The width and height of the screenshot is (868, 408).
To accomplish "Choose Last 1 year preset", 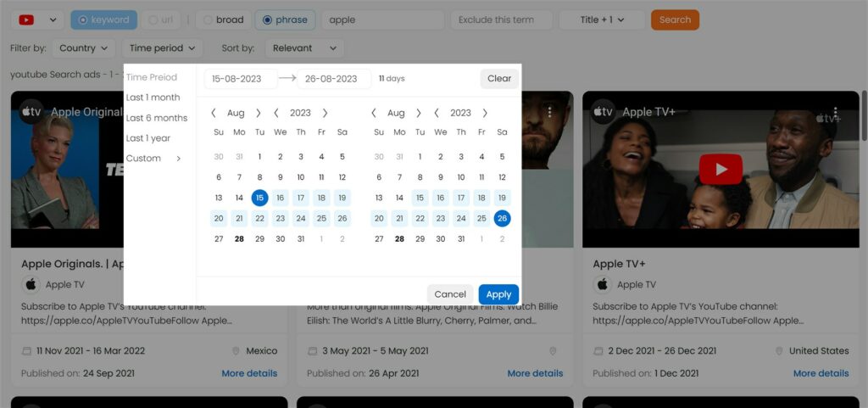I will pos(147,138).
